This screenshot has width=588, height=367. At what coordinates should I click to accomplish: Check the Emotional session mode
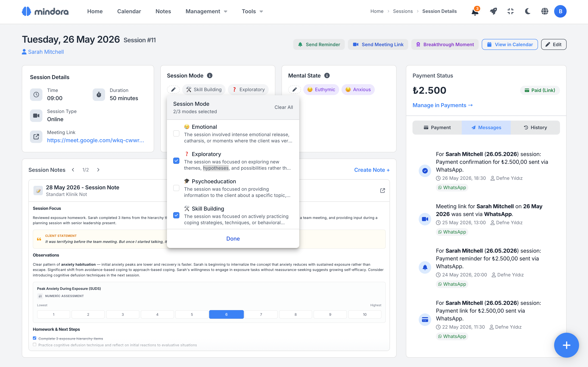click(176, 133)
